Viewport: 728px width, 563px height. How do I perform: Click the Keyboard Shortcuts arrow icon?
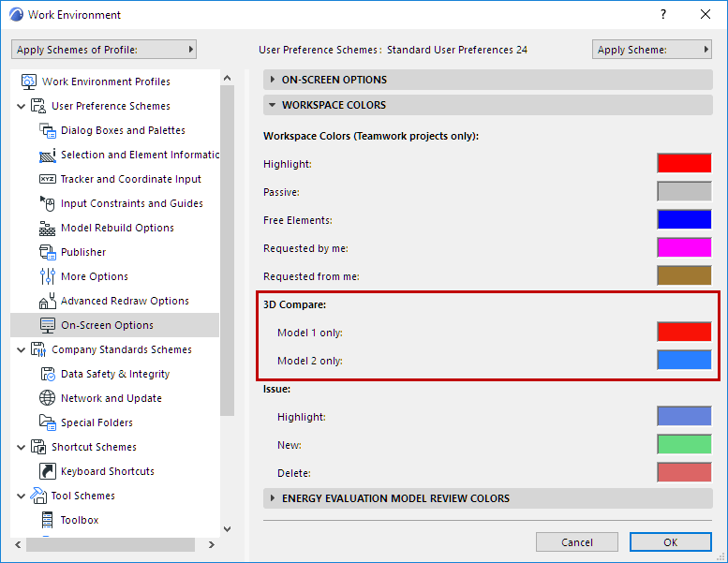click(x=48, y=471)
